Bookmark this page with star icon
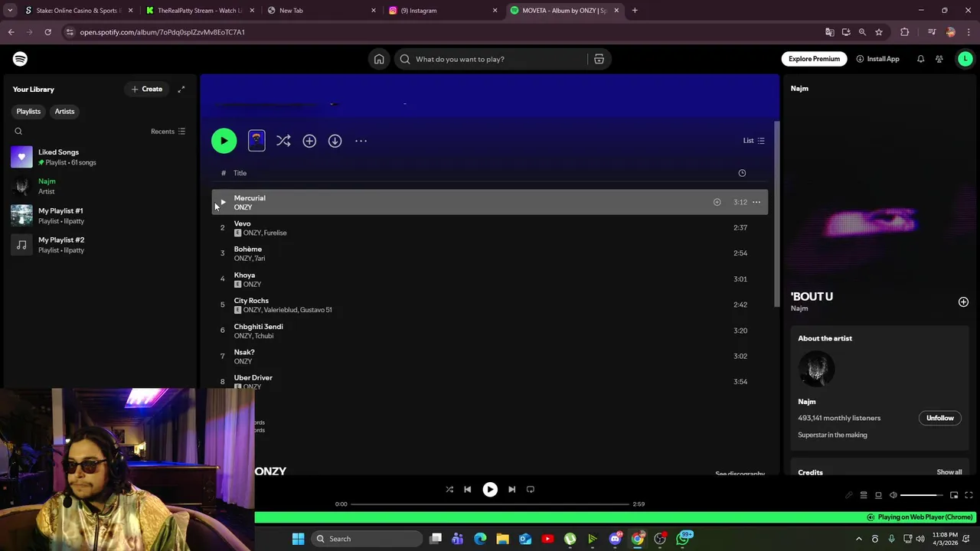 [879, 32]
